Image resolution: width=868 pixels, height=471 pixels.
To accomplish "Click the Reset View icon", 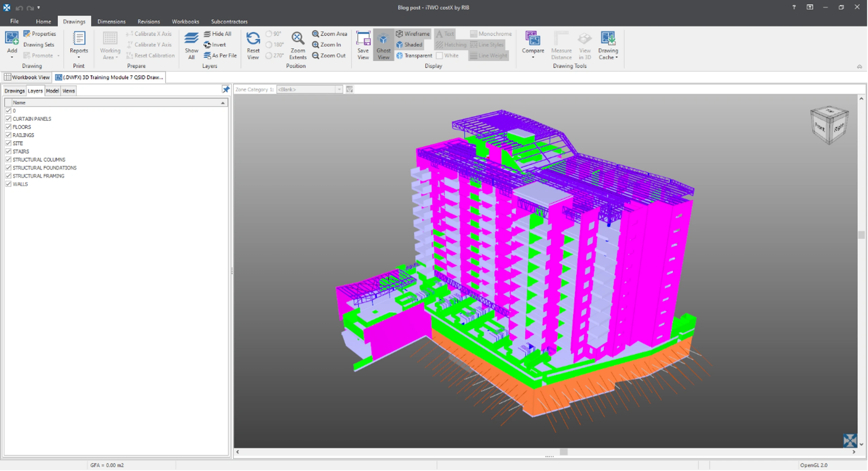I will pyautogui.click(x=253, y=39).
